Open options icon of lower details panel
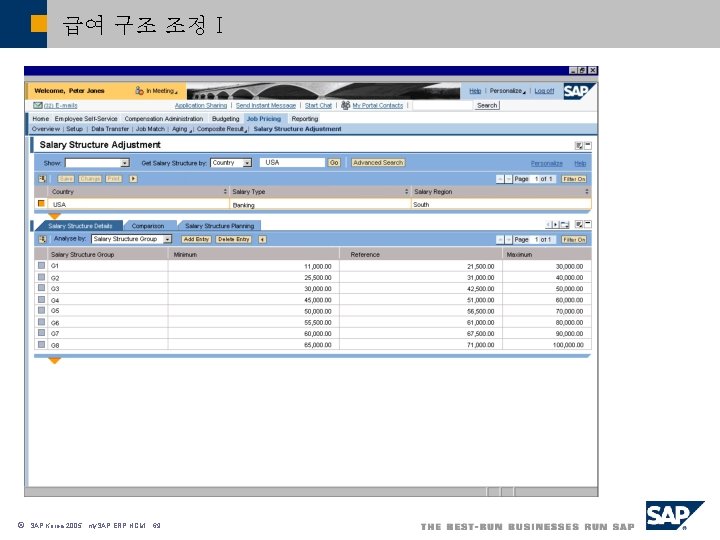This screenshot has width=720, height=540. 579,224
